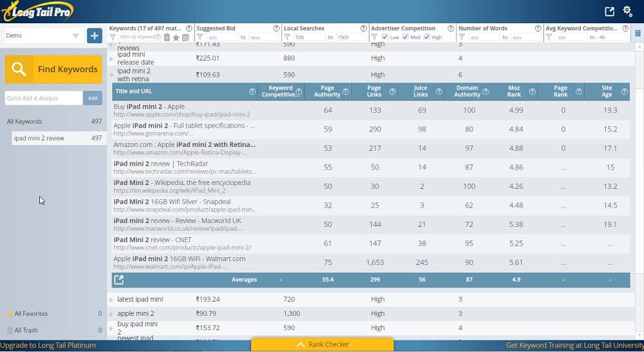Open the en.wikipedia.org iPad Mini 2 link

pos(169,190)
